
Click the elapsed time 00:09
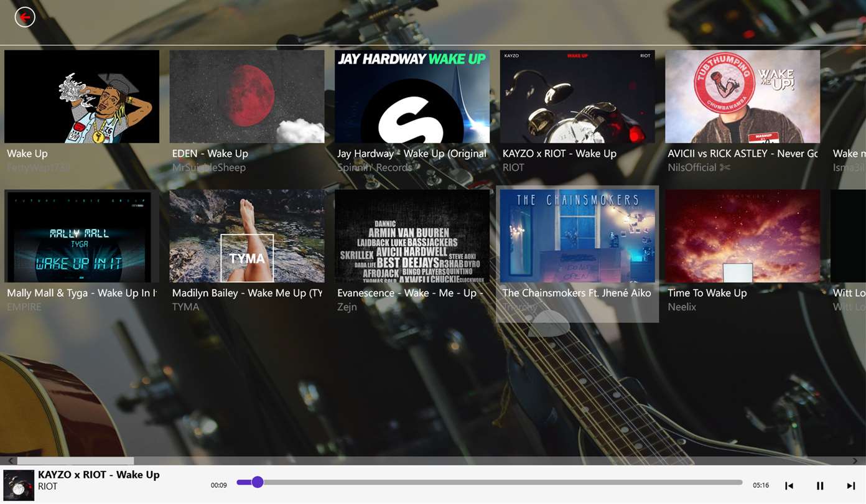click(219, 485)
